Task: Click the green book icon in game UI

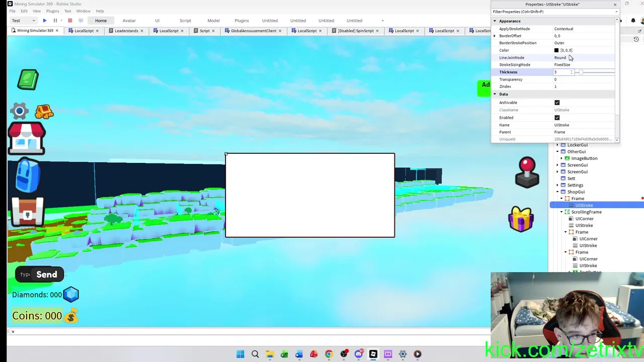Action: (x=28, y=79)
